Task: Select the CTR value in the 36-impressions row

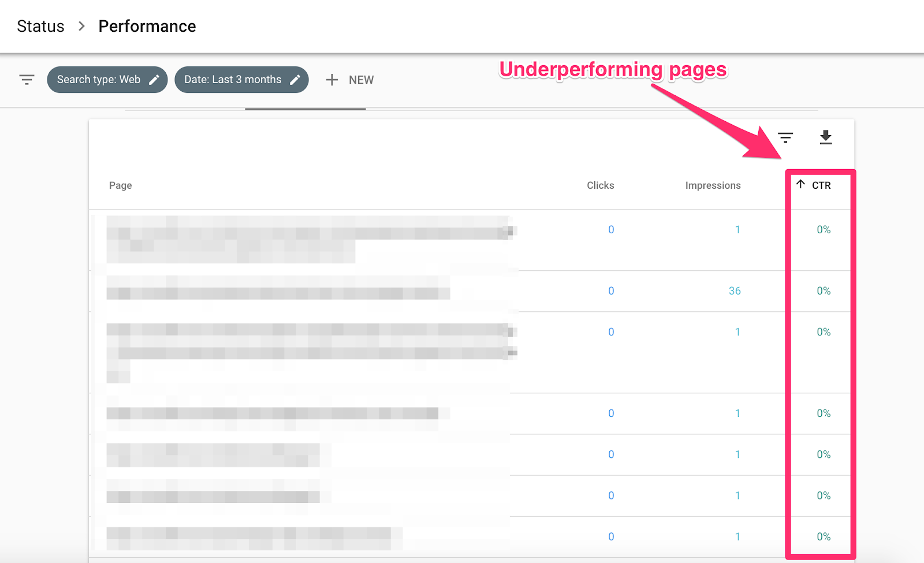Action: coord(824,291)
